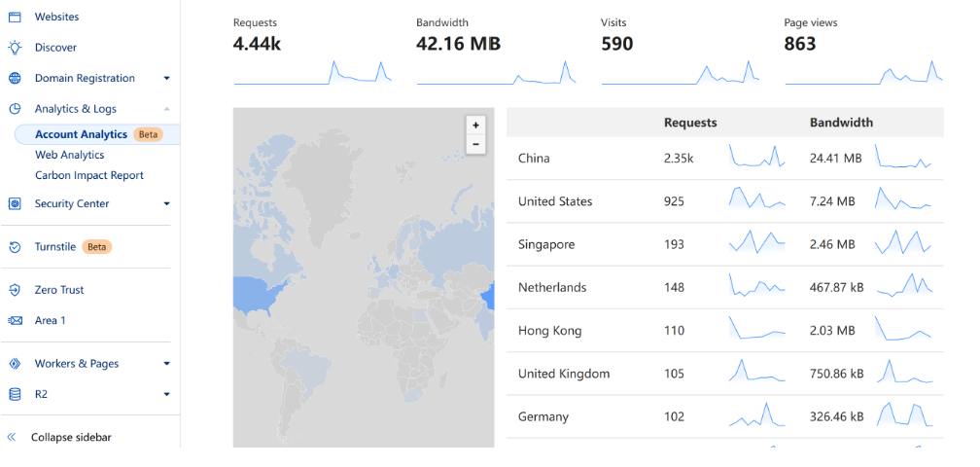This screenshot has height=467, width=980.
Task: Click the Page views sparkline chart
Action: point(863,73)
